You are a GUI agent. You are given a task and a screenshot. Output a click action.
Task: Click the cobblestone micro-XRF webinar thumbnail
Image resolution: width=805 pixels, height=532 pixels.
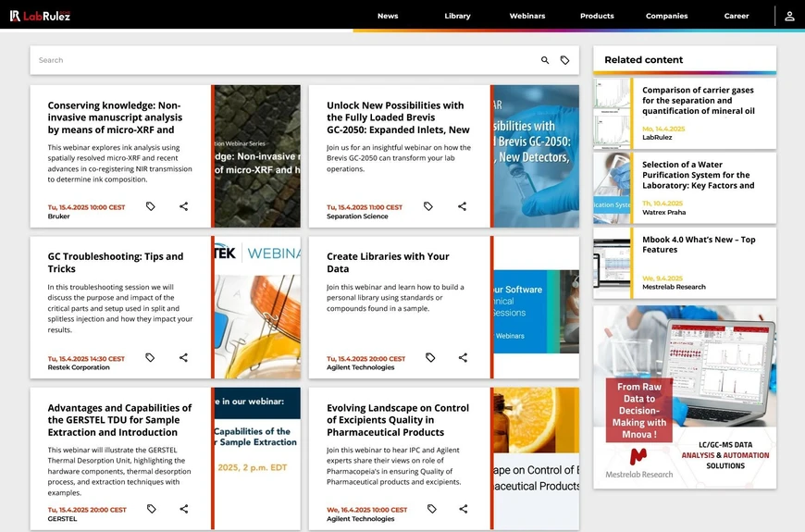pyautogui.click(x=258, y=156)
